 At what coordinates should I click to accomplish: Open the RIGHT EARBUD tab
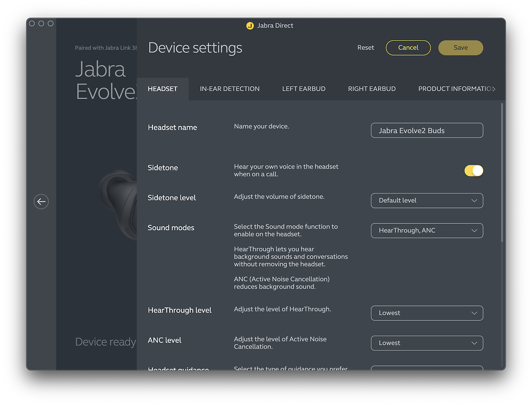pos(372,89)
